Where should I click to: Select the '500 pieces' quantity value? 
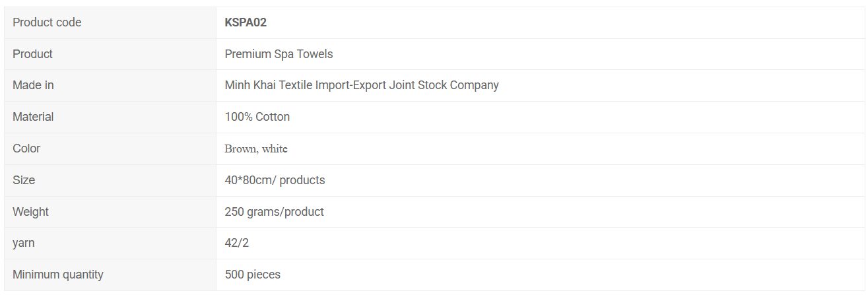point(252,275)
